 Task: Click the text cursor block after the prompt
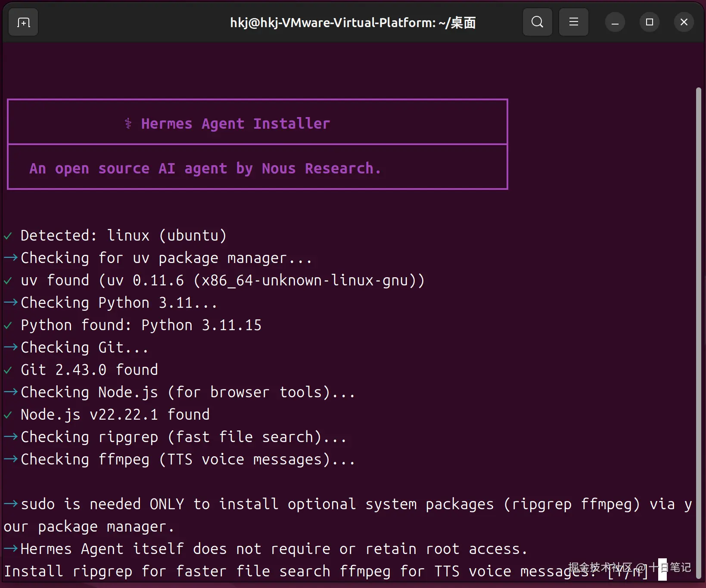click(662, 570)
